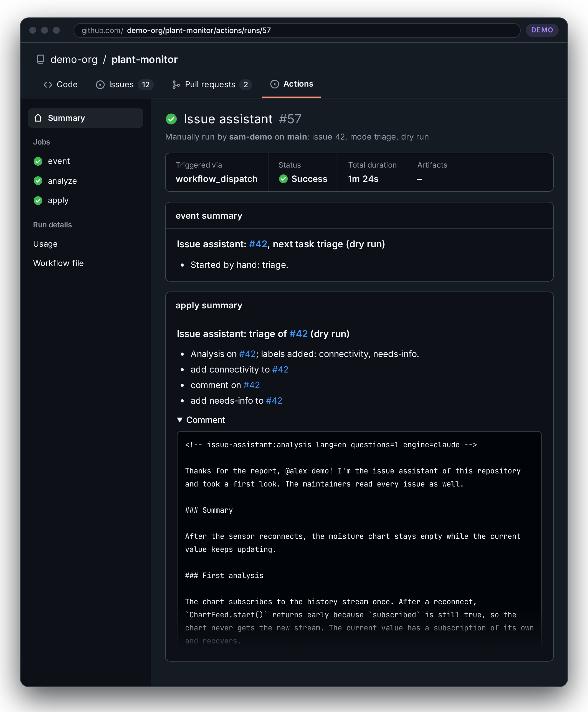
Task: Click the Summary home icon in sidebar
Action: 38,118
